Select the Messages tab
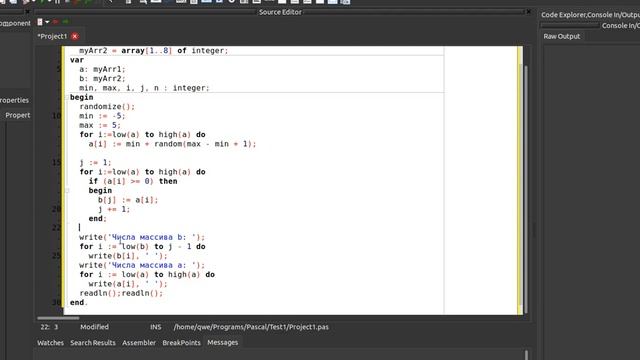The image size is (640, 360). (222, 342)
